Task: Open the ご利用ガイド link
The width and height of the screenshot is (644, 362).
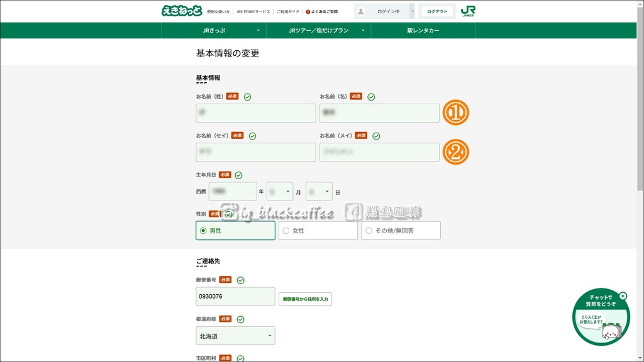Action: (288, 12)
